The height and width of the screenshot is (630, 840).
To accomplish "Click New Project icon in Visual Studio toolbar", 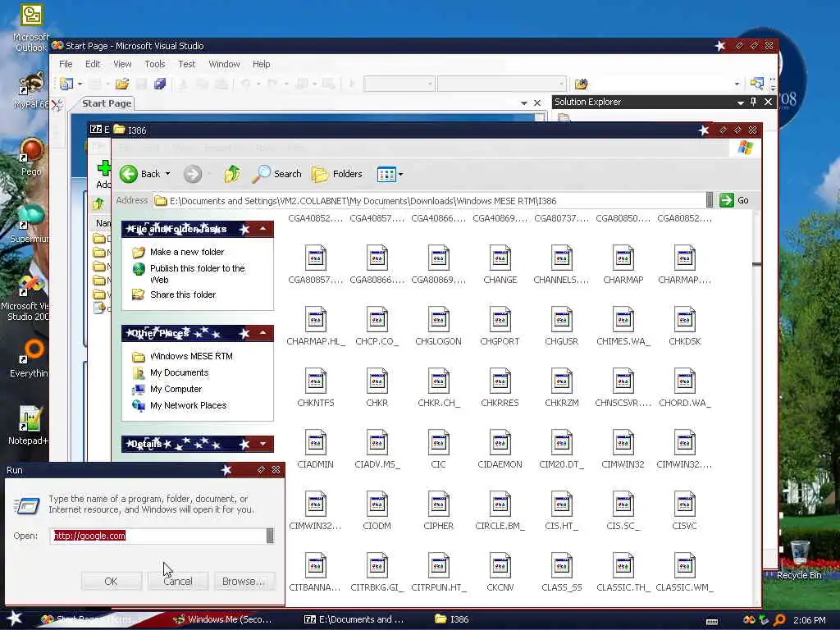I will tap(66, 84).
